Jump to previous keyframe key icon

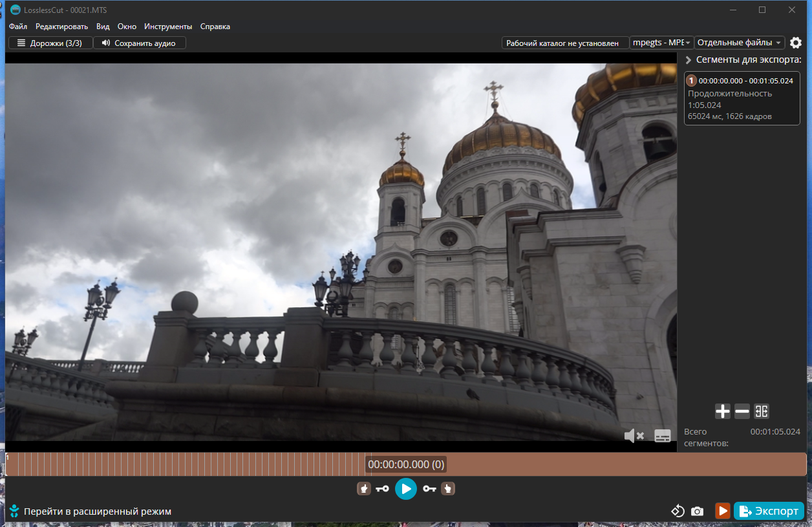click(382, 489)
